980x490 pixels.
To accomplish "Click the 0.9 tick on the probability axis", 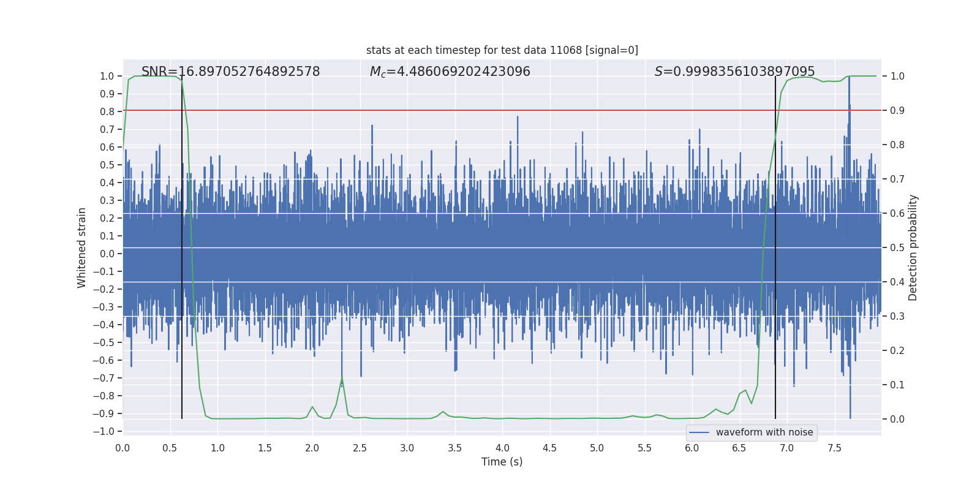I will click(x=897, y=111).
